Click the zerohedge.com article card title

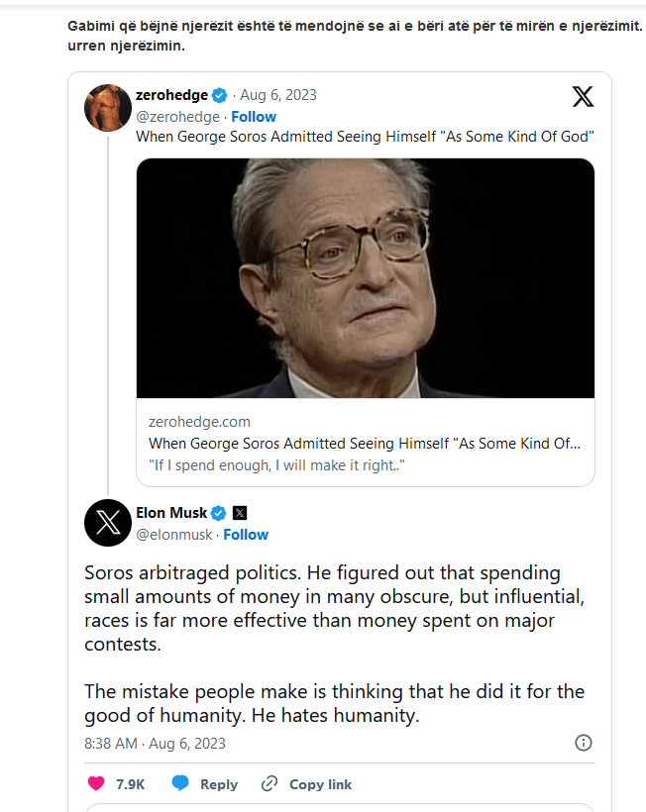(365, 444)
